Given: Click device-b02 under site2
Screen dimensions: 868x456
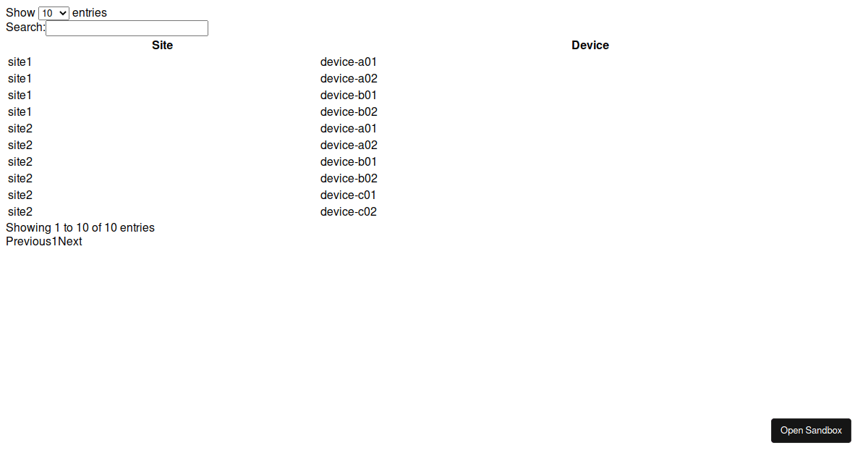Looking at the screenshot, I should [349, 179].
